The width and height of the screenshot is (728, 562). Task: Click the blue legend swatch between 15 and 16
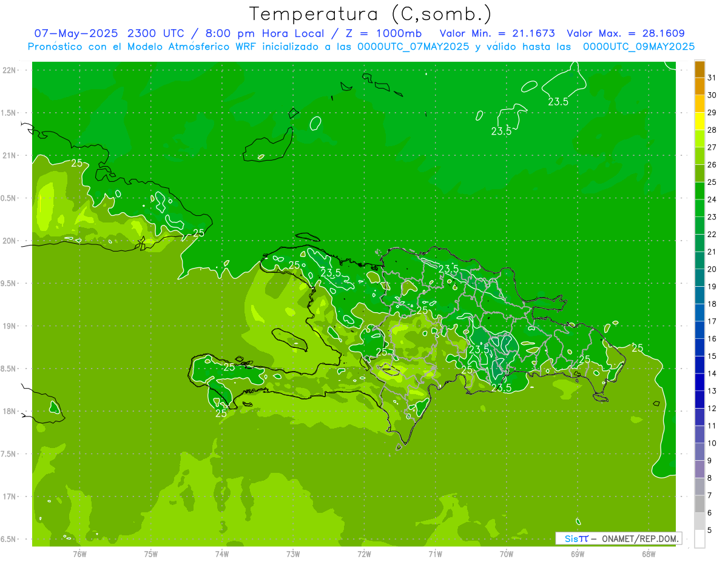[x=699, y=348]
